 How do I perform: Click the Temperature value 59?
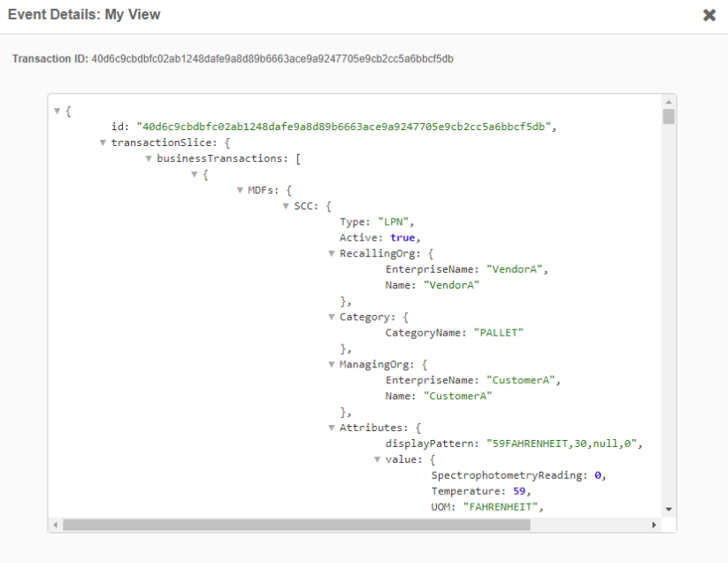point(519,491)
